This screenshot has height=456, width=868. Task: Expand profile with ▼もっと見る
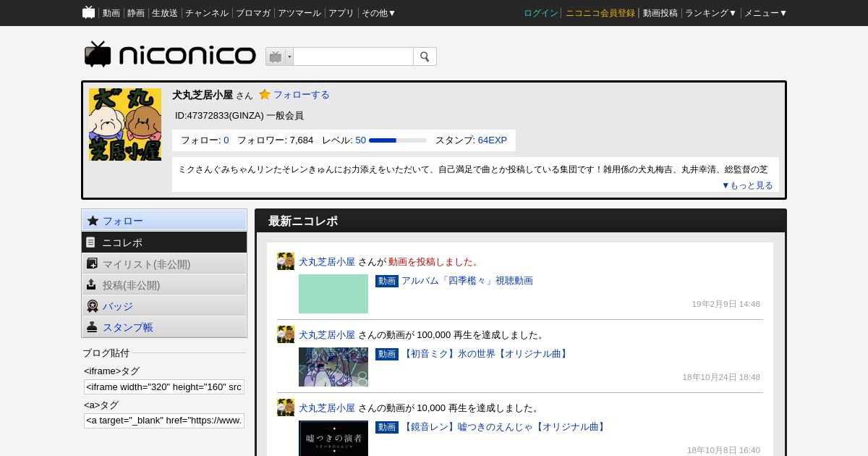(x=747, y=185)
